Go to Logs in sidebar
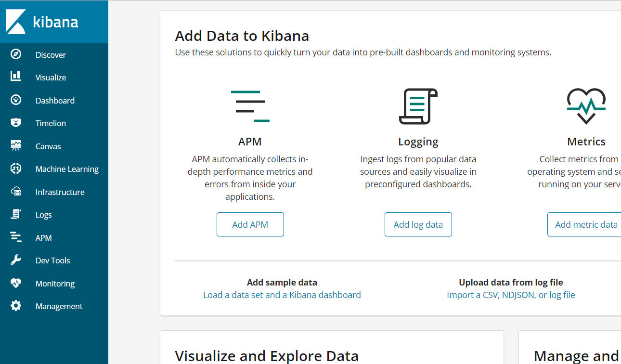 click(43, 215)
